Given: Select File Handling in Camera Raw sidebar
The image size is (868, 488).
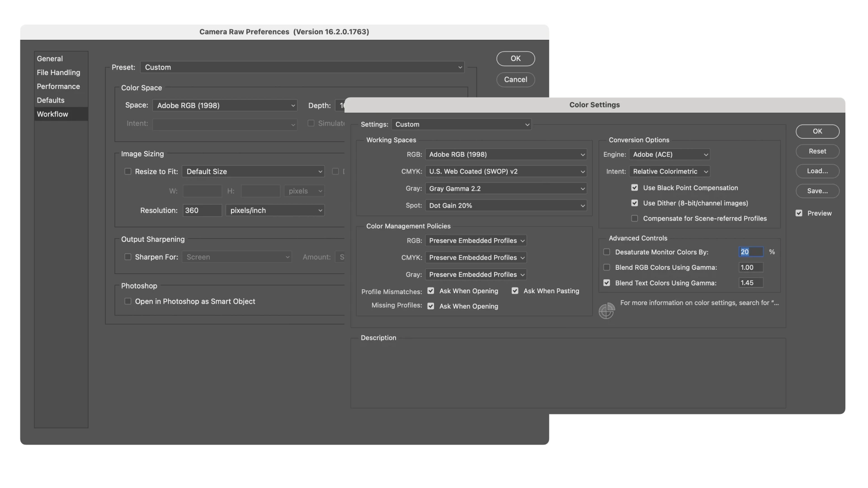Looking at the screenshot, I should [x=61, y=72].
